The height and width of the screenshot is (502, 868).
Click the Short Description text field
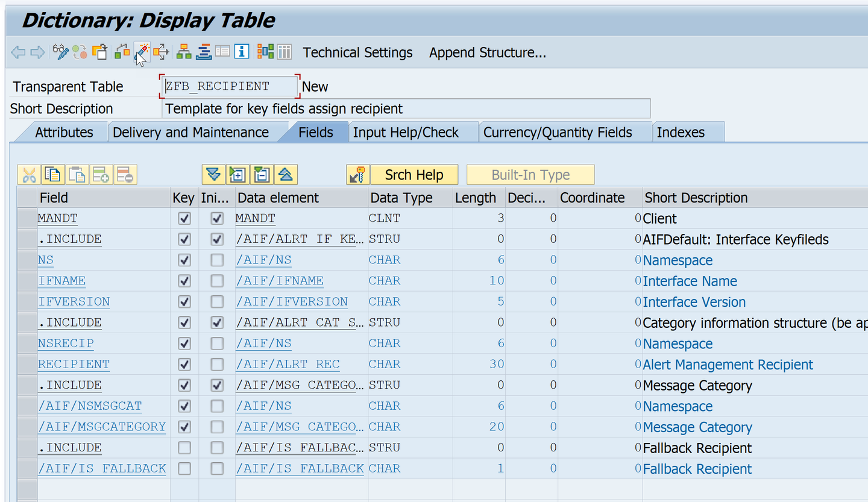(x=406, y=108)
